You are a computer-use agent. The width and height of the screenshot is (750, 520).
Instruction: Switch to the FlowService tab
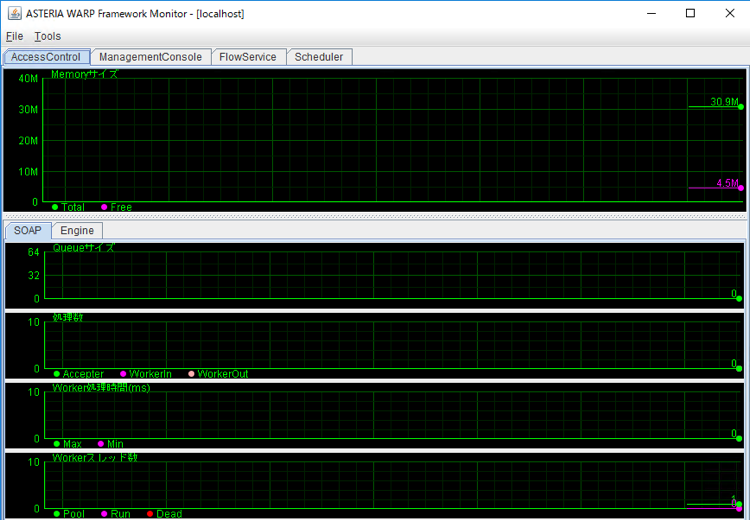[248, 57]
